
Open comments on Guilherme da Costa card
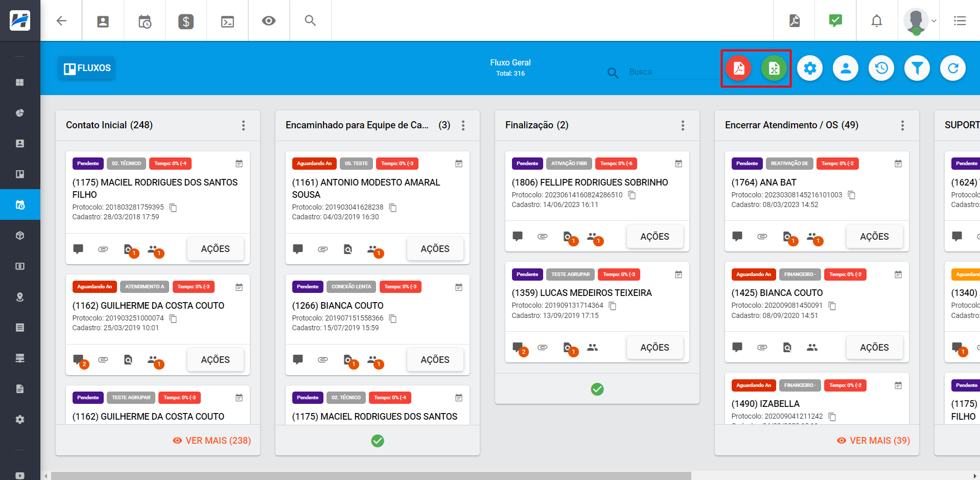point(79,360)
